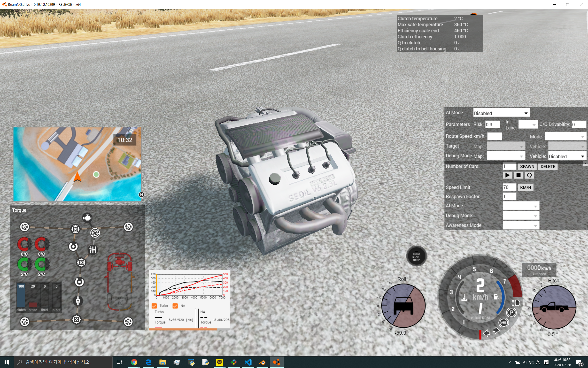Start traffic with the play button

coord(507,175)
